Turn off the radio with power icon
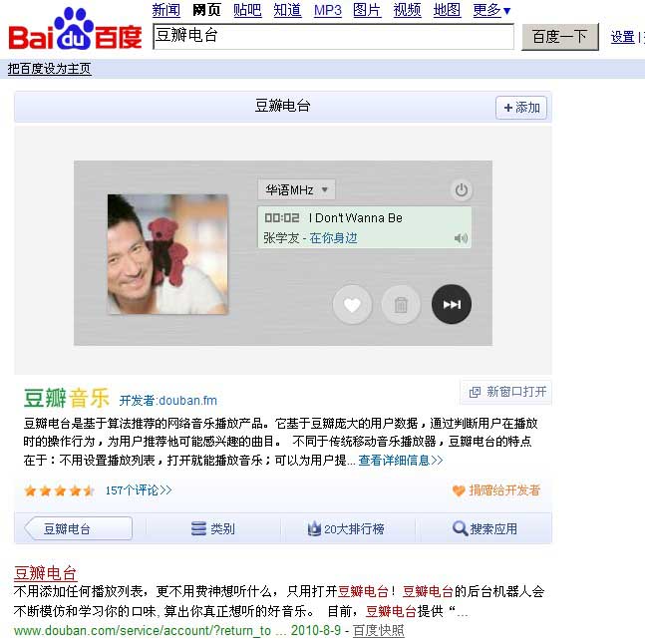The height and width of the screenshot is (644, 645). (x=462, y=190)
